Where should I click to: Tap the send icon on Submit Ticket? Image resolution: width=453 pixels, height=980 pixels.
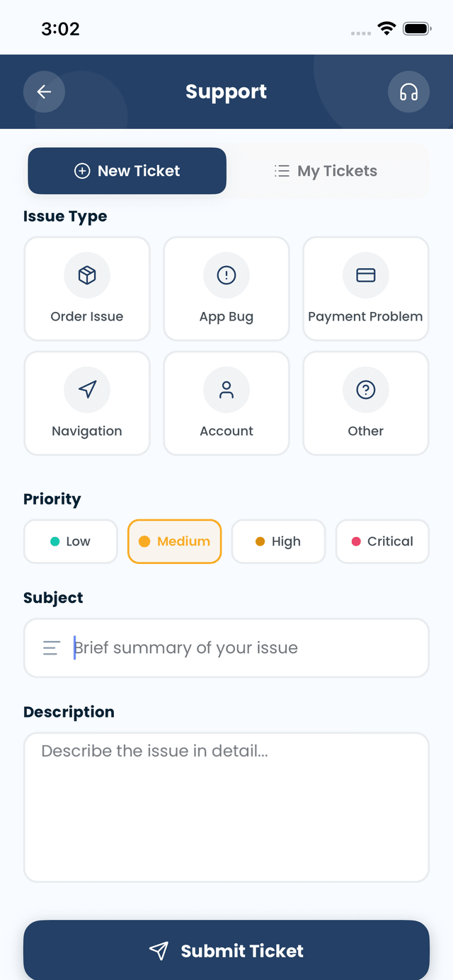pos(159,950)
